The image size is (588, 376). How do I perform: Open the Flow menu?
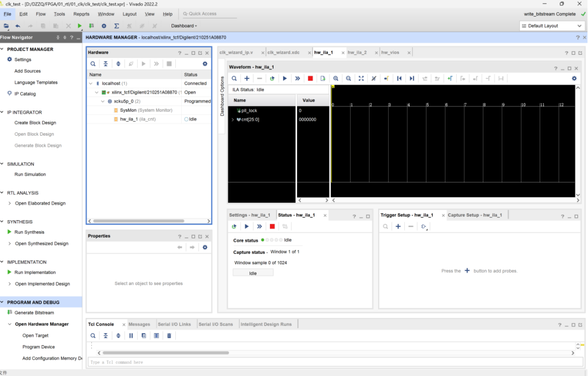pos(40,14)
